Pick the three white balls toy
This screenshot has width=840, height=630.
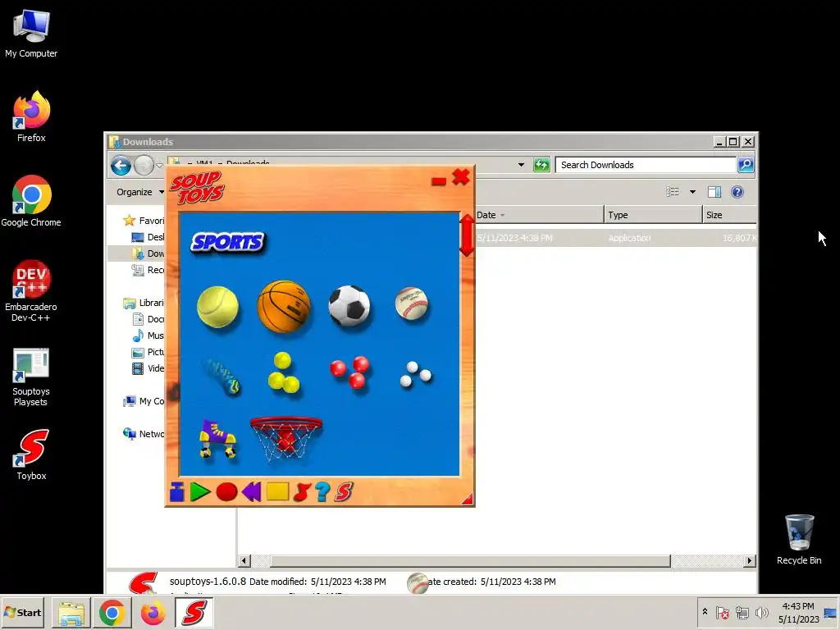coord(416,374)
